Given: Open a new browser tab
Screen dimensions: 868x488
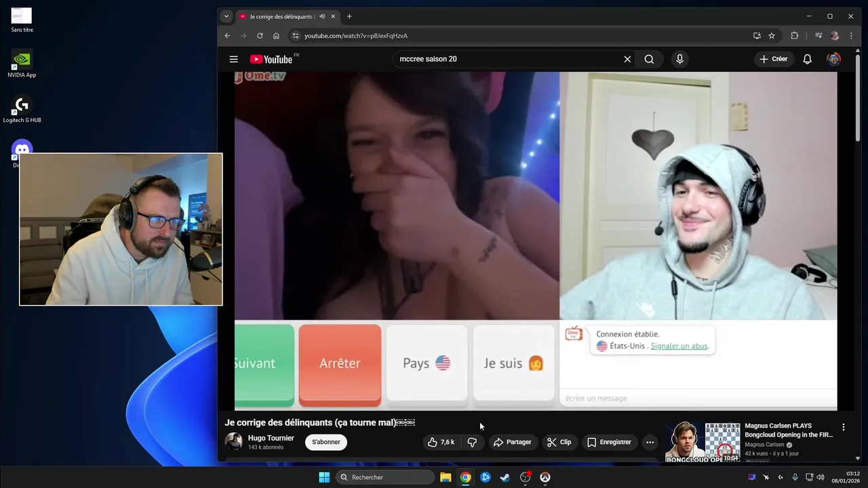Looking at the screenshot, I should coord(349,16).
